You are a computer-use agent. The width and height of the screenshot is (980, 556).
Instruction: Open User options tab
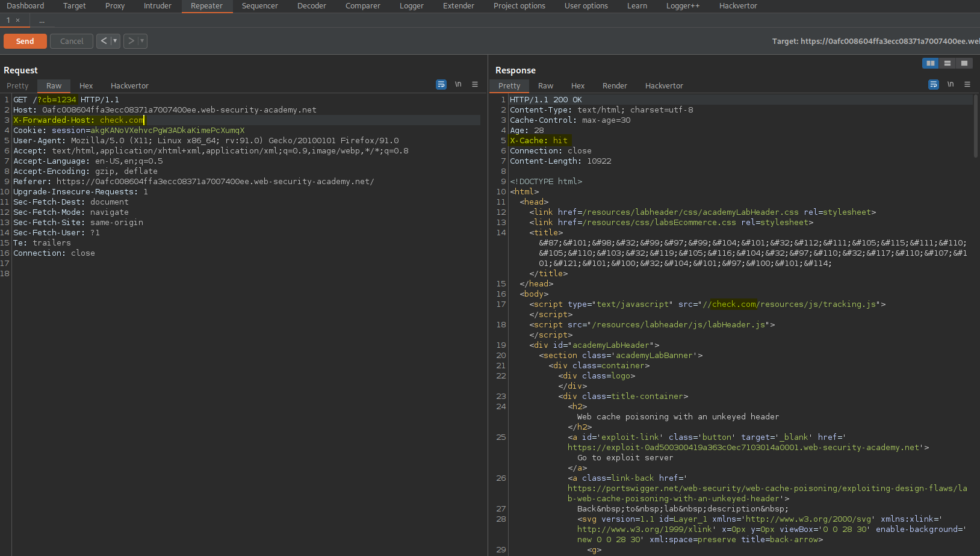pos(586,6)
